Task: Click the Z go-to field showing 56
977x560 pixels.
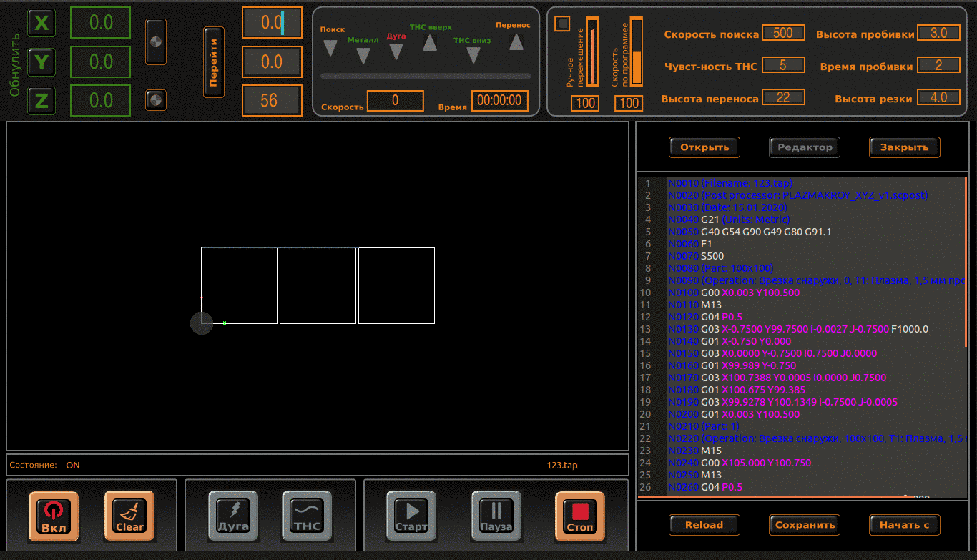Action: 272,100
